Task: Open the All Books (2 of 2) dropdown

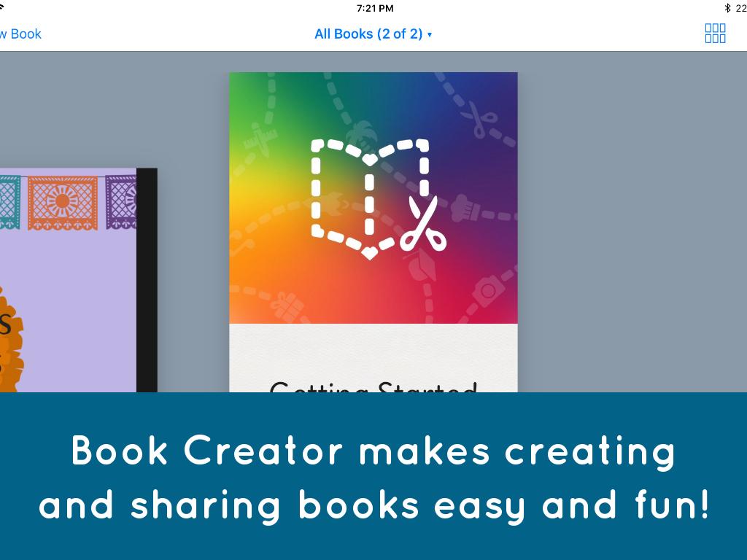Action: tap(368, 34)
